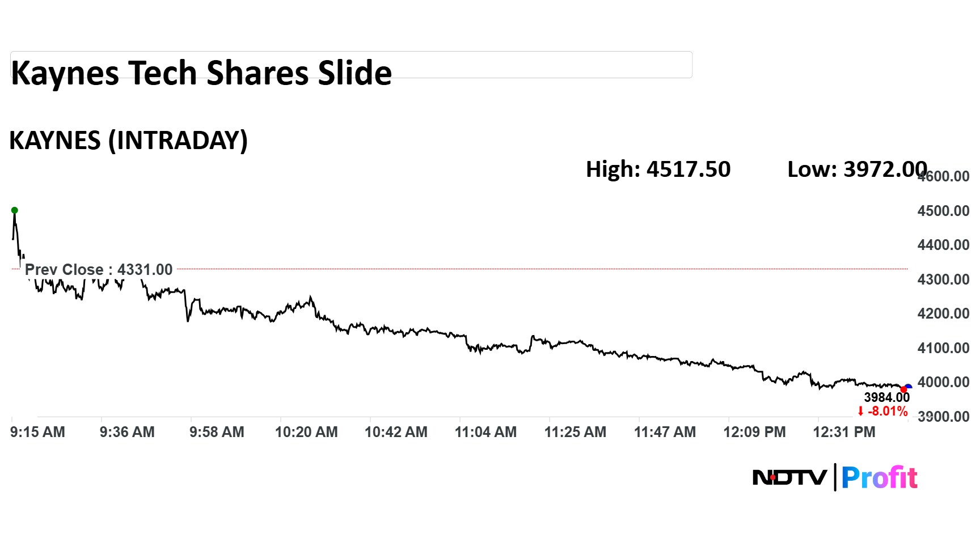Click the 'KAYNES (INTRADAY)' chart subtitle
The image size is (980, 551).
129,141
